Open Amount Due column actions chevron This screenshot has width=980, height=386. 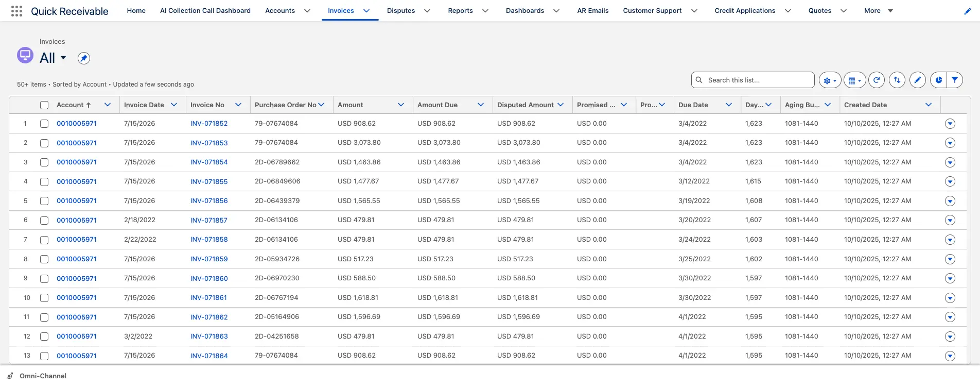(481, 105)
